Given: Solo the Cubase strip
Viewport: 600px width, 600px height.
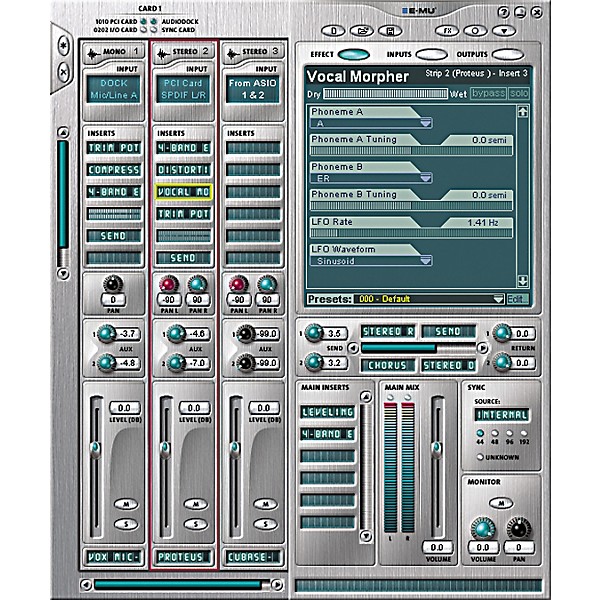Looking at the screenshot, I should 265,524.
